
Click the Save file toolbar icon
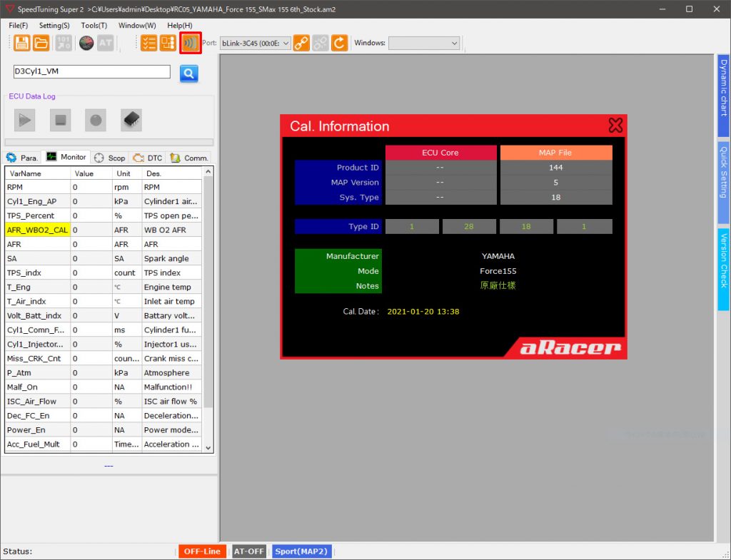point(21,43)
